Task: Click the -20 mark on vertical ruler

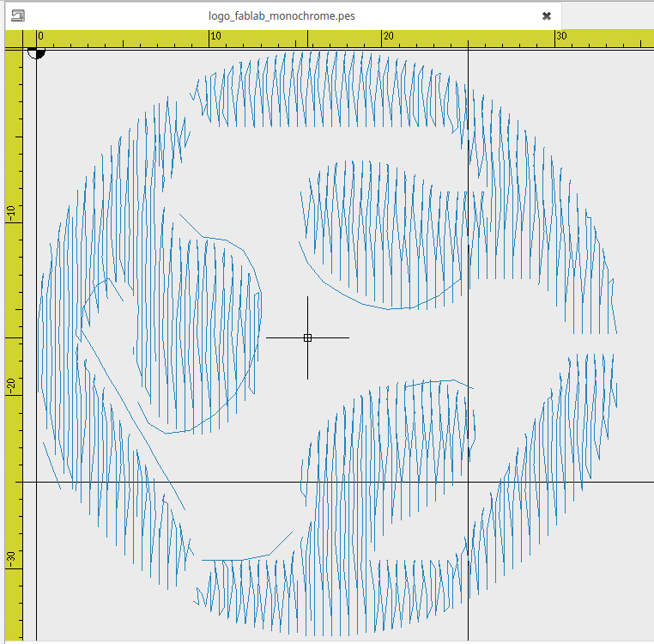Action: [x=12, y=386]
